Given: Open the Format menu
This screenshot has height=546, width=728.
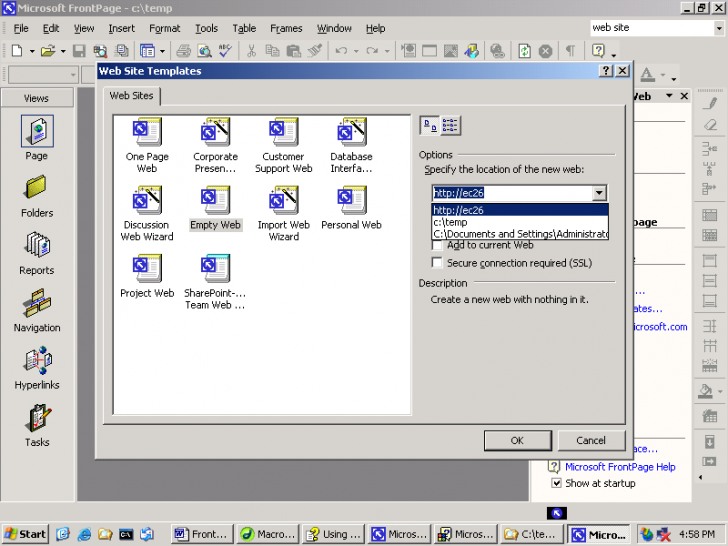Looking at the screenshot, I should click(x=165, y=28).
